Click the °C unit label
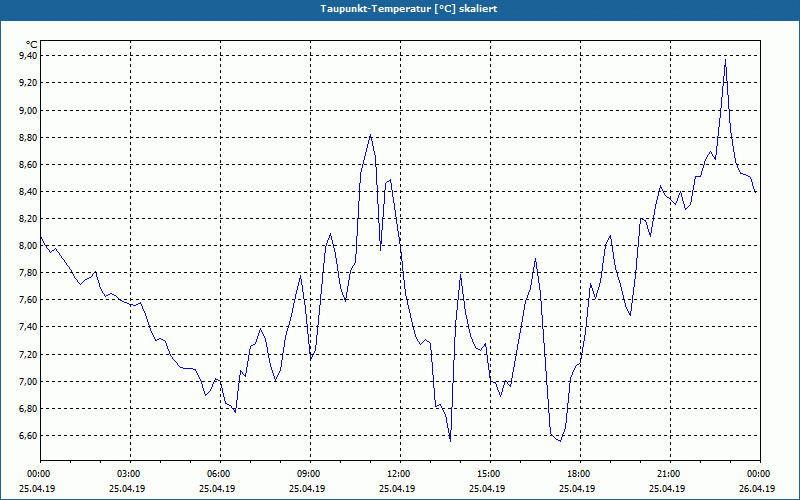This screenshot has width=800, height=500. tap(32, 45)
